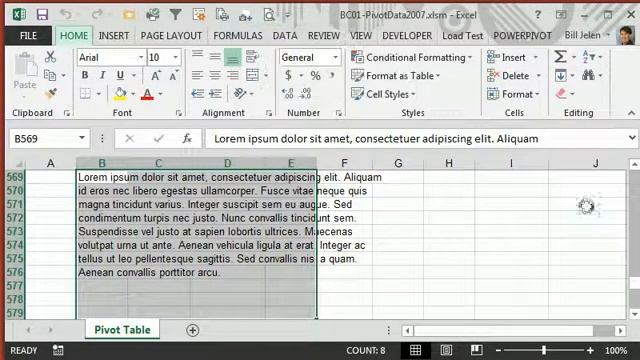
Task: Click the Redo arrow icon
Action: 97,15
